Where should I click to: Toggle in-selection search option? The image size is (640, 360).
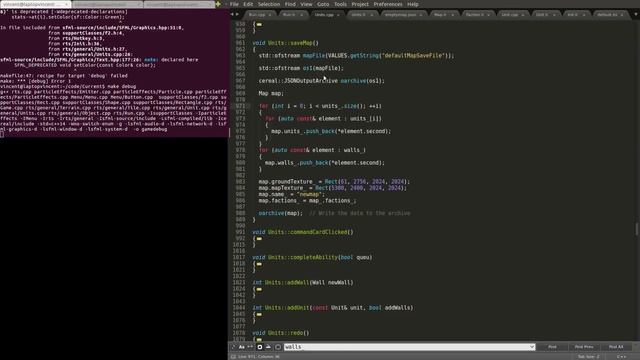268,347
